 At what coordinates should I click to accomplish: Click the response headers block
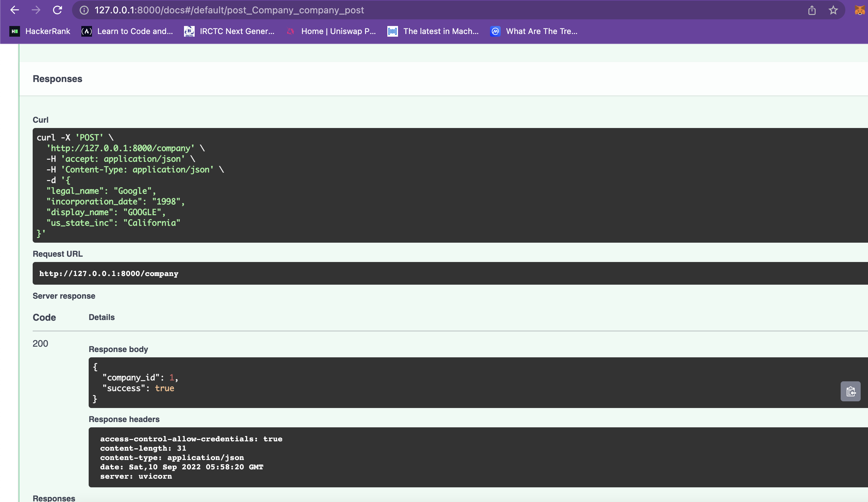pos(478,457)
